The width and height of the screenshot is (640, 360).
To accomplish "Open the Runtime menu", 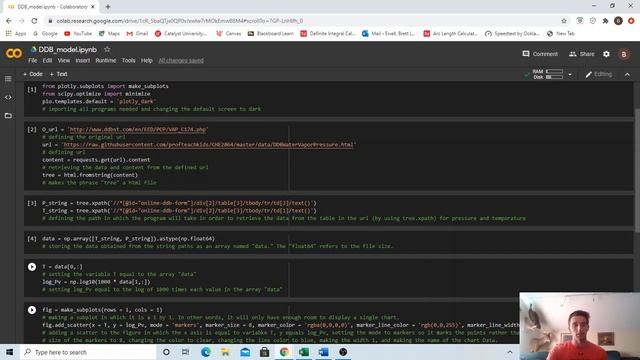I will (x=106, y=60).
